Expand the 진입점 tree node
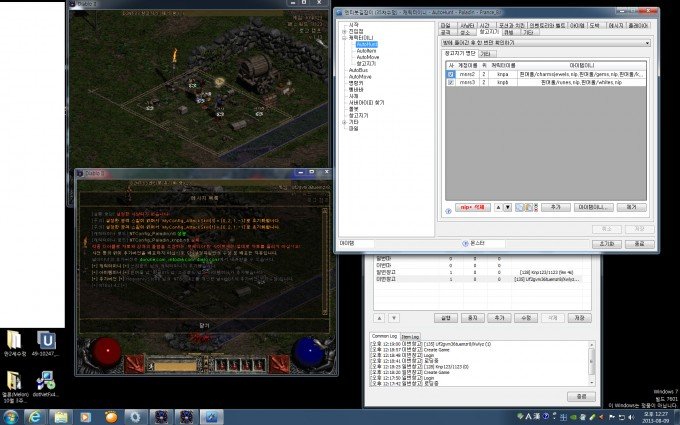This screenshot has height=425, width=680. tap(344, 32)
